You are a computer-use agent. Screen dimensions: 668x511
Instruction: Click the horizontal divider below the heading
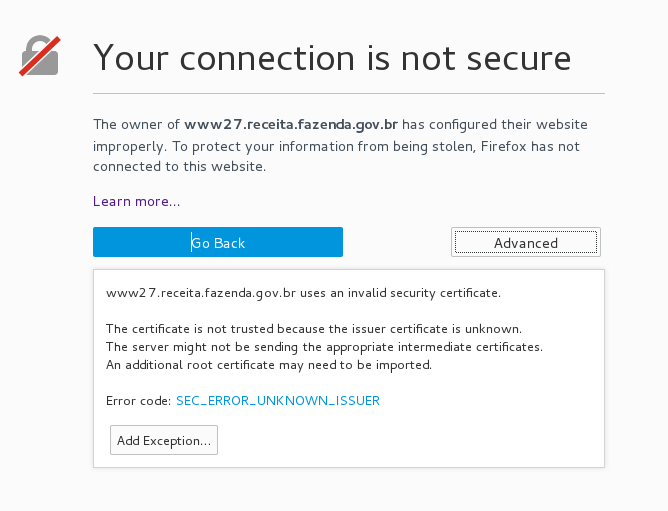pyautogui.click(x=349, y=93)
